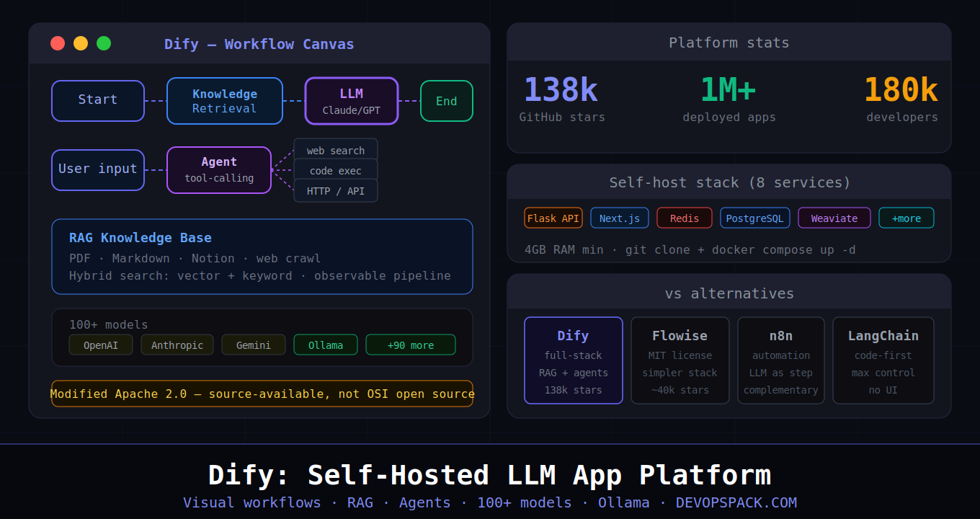Select the Anthropic model chip

pos(177,345)
